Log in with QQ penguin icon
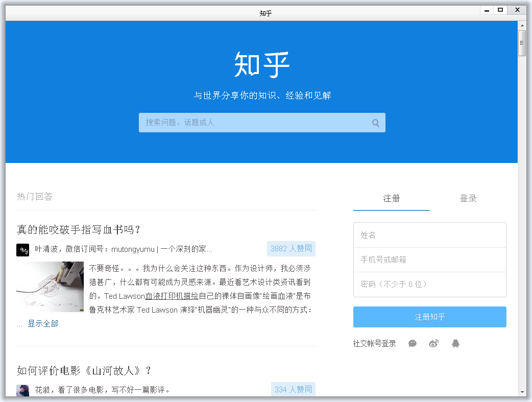 (455, 343)
